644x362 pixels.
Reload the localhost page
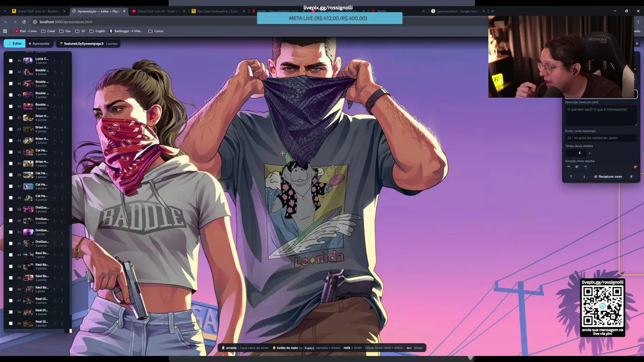(24, 22)
